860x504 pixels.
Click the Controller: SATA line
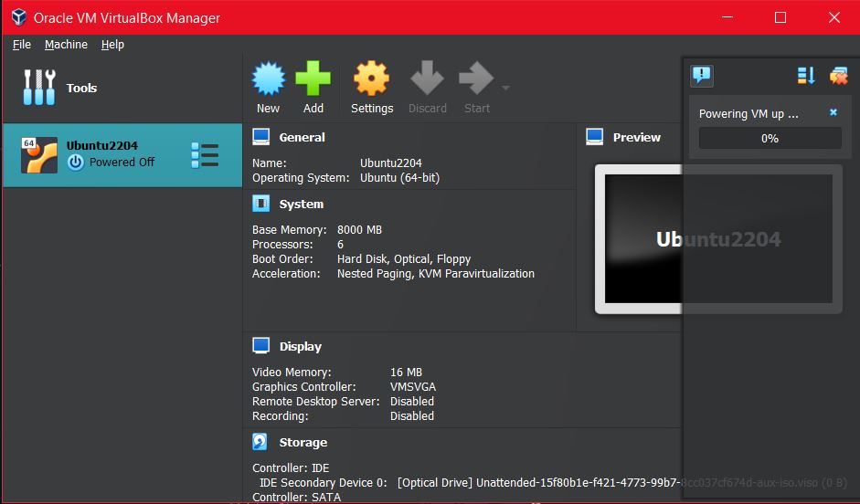click(x=296, y=498)
